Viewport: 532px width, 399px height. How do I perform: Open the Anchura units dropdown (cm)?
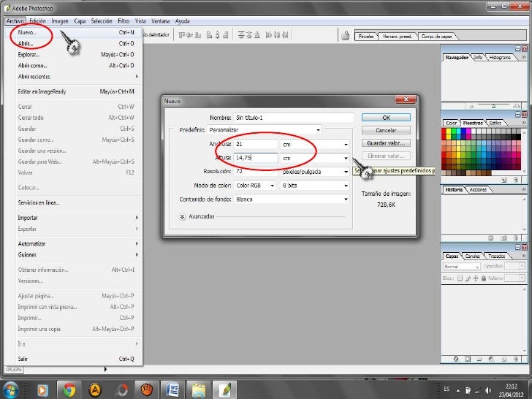click(x=314, y=144)
